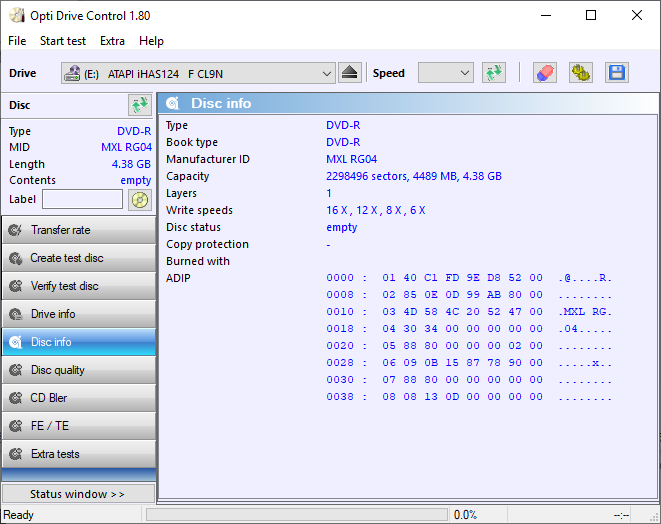
Task: Select the Transfer rate test
Action: point(78,230)
